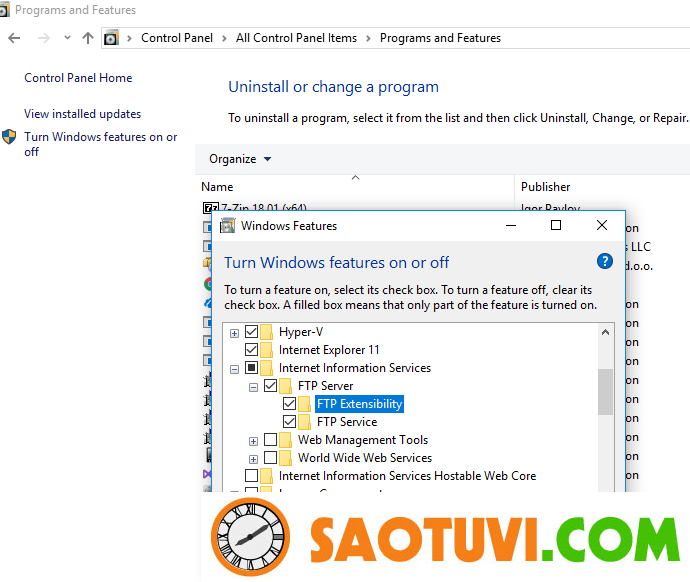This screenshot has height=582, width=690.
Task: Expand chevron after All Control Panel Items
Action: pos(368,38)
